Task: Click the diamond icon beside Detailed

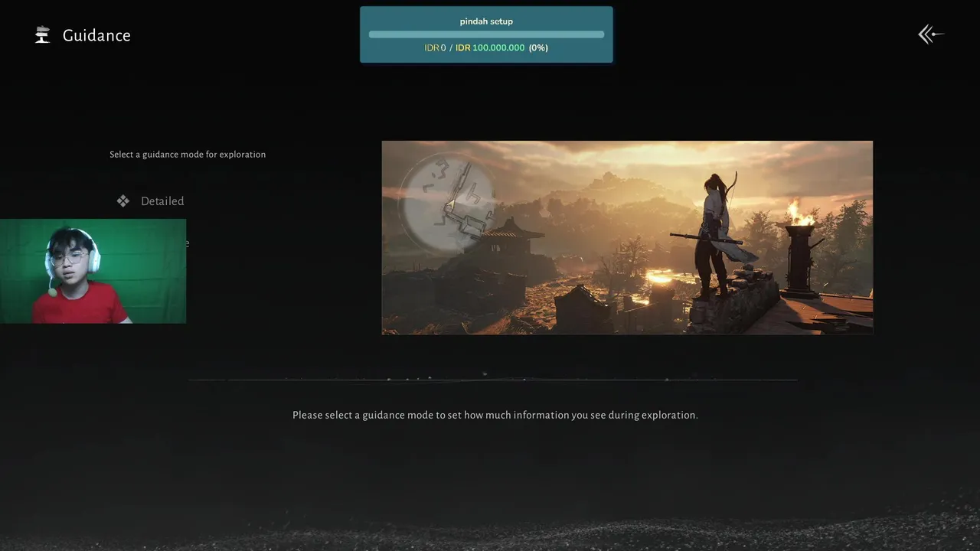Action: pyautogui.click(x=123, y=201)
